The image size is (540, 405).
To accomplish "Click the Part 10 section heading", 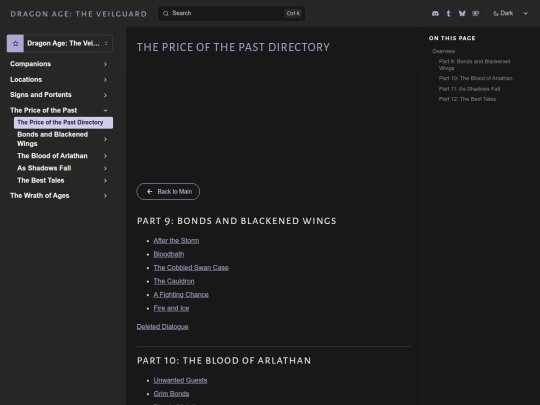I will 224,361.
